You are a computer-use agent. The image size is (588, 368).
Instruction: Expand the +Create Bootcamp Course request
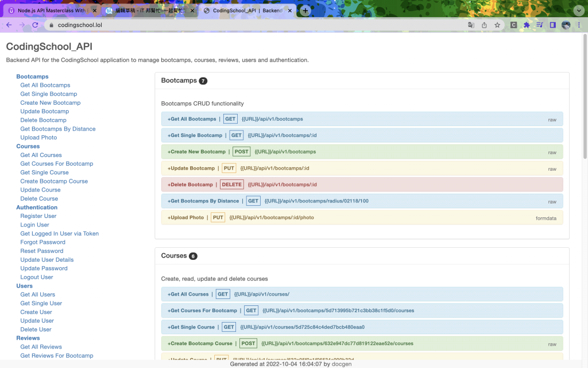[362, 343]
